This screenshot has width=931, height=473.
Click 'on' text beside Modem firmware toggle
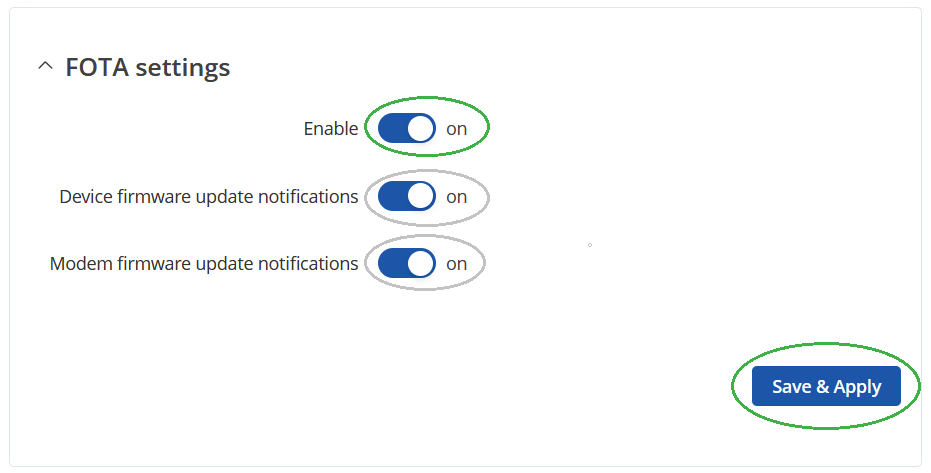click(x=457, y=264)
